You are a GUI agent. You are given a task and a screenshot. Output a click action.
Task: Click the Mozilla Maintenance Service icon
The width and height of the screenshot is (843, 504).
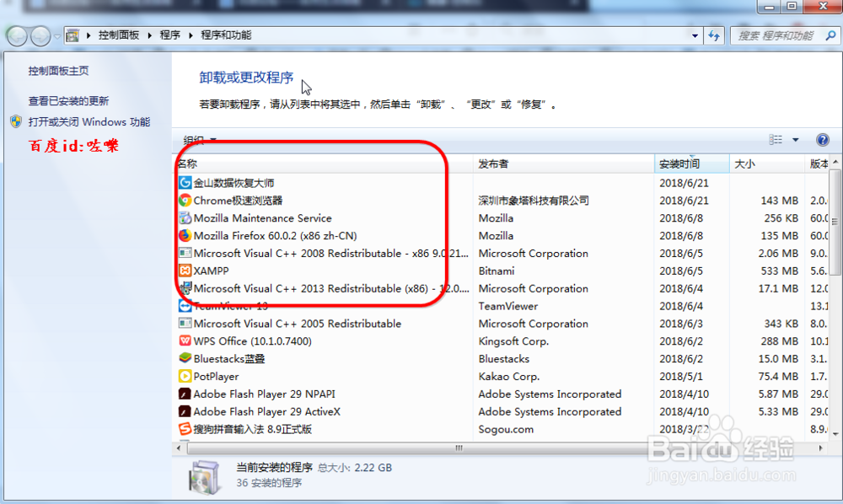185,218
